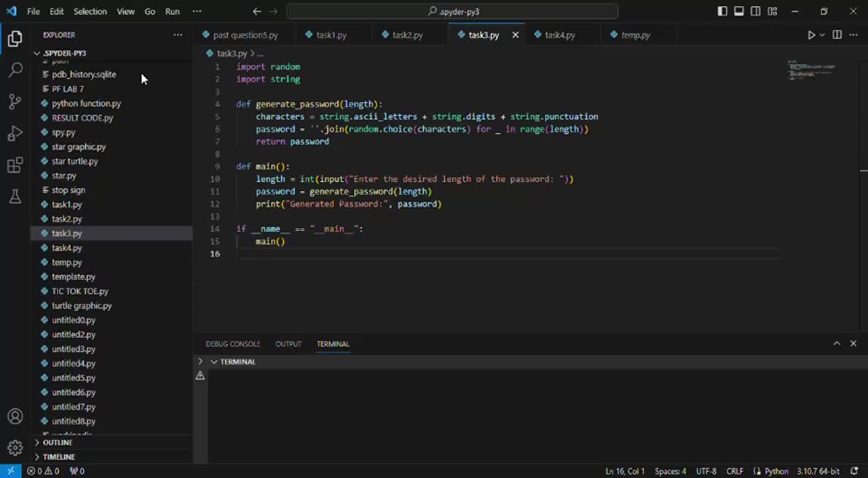Open the hidden menus ellipsis in menu bar
Screen dimensions: 868x478
196,11
